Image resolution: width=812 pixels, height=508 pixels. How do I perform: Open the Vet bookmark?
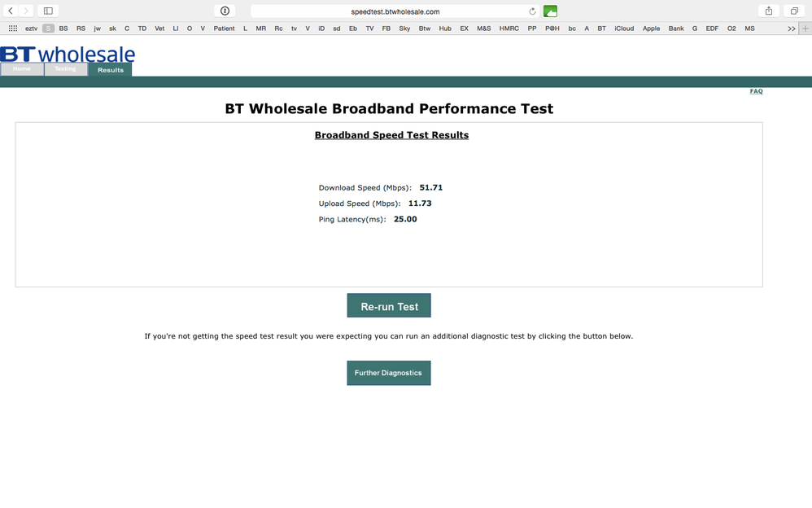159,28
